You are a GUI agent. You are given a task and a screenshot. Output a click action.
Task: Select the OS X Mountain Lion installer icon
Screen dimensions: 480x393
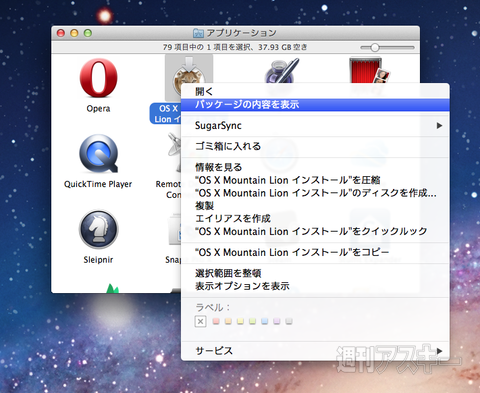[x=189, y=77]
